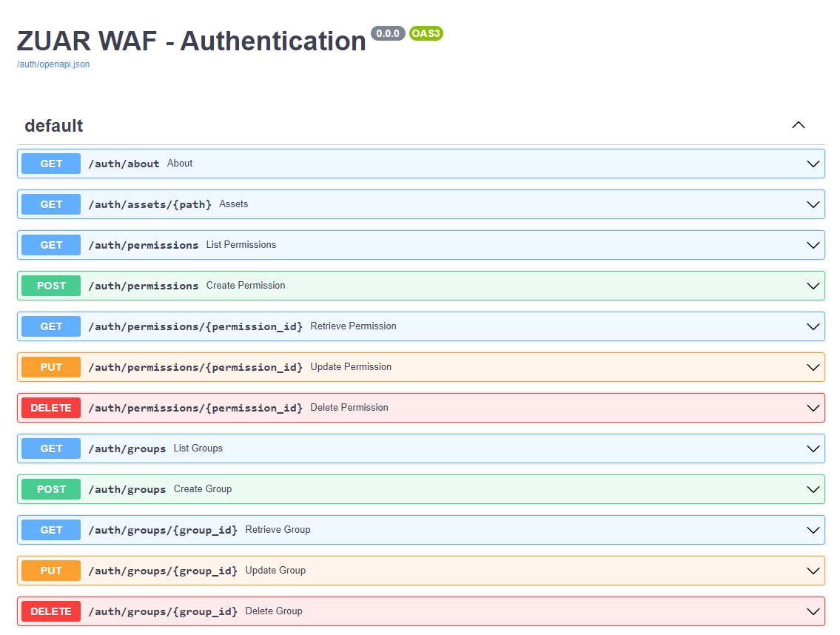Expand the List Groups row chevron
The width and height of the screenshot is (840, 635).
813,449
